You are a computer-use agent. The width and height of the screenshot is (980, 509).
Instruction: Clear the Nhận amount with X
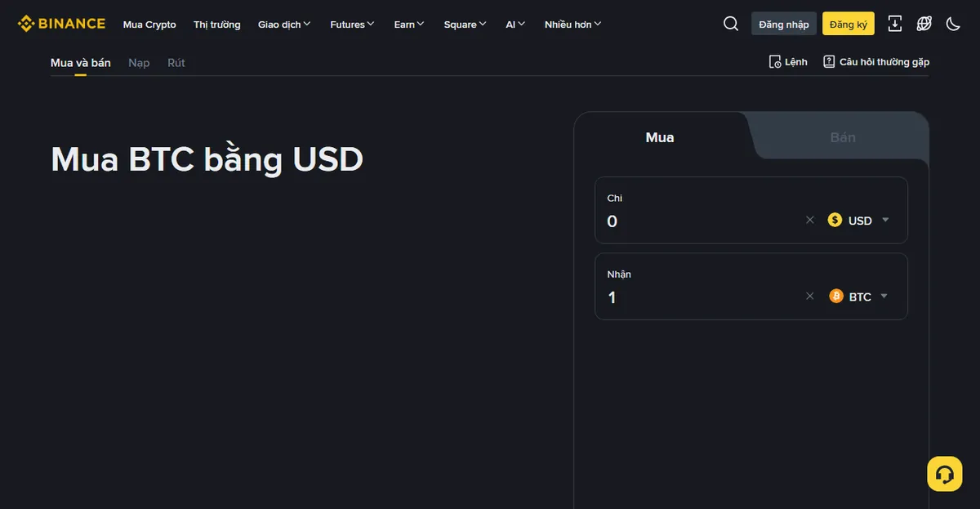[x=810, y=296]
